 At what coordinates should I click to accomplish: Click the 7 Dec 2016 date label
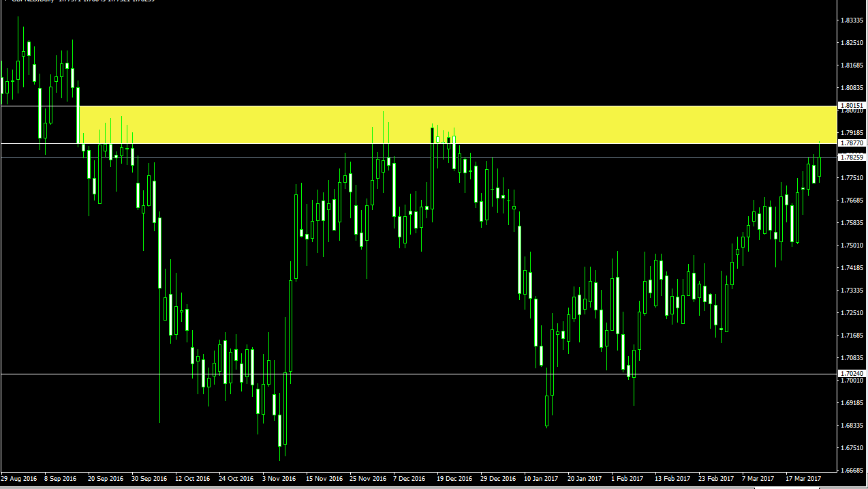409,479
